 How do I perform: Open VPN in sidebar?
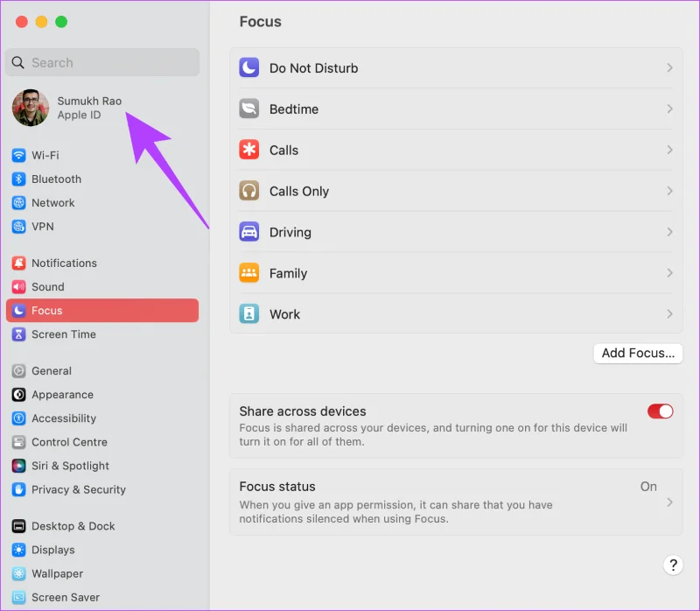pyautogui.click(x=102, y=227)
